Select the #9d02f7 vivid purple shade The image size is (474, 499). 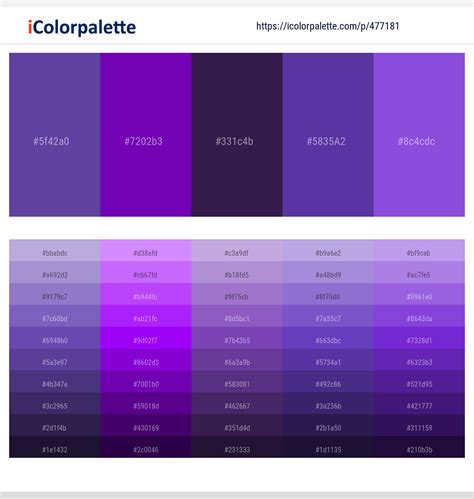146,338
